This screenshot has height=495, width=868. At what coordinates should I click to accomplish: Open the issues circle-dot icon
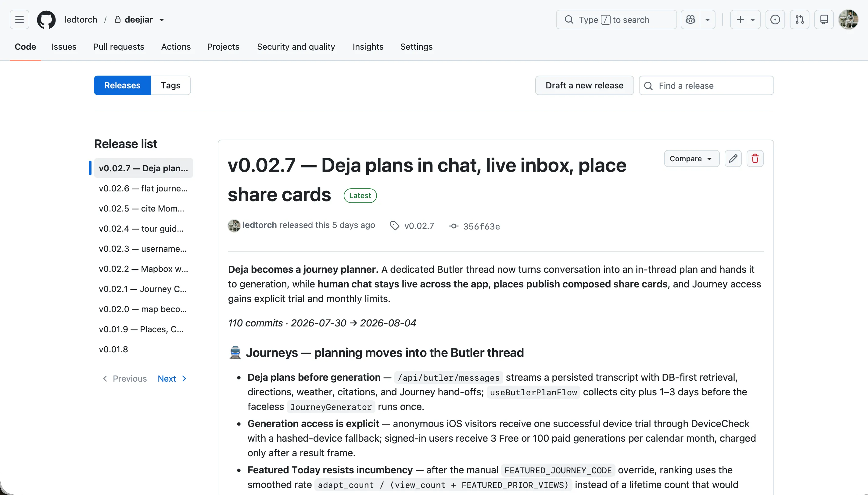coord(775,20)
